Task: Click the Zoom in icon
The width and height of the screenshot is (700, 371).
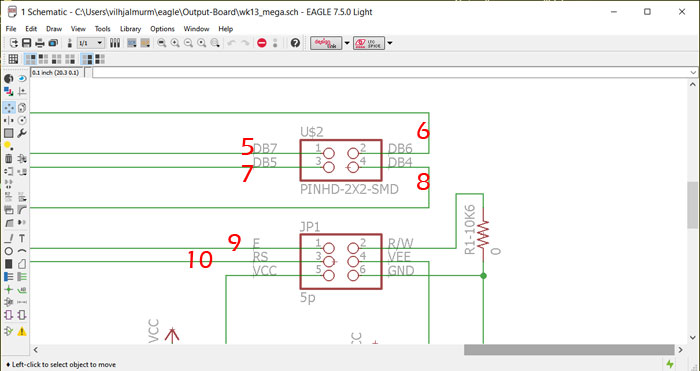Action: [175, 43]
